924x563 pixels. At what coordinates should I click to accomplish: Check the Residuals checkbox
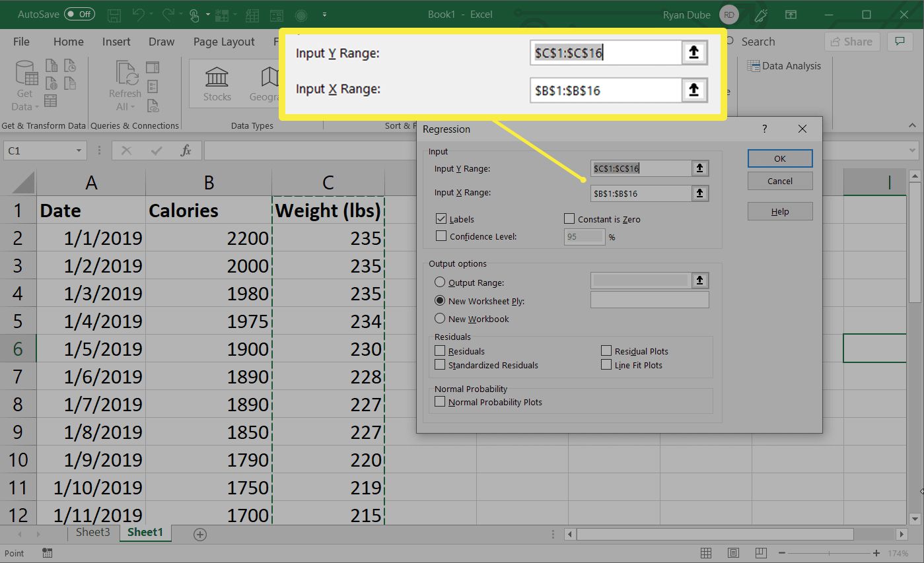pos(440,351)
